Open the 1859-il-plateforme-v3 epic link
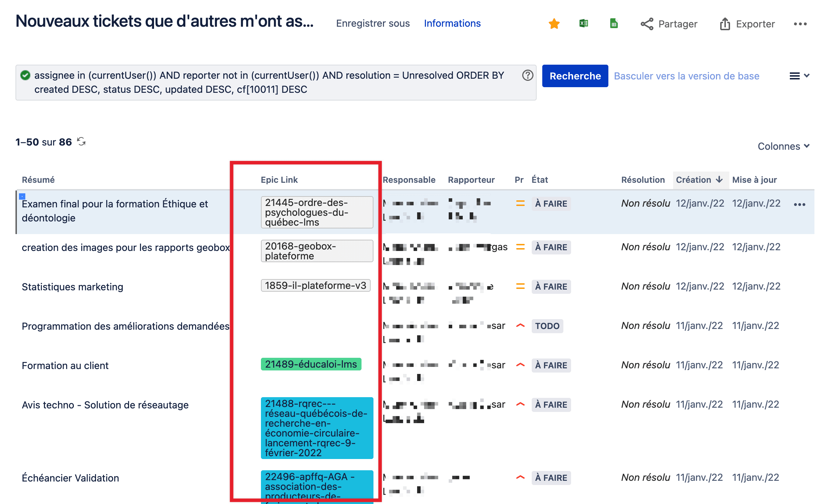Viewport: 825px width, 504px height. (315, 285)
